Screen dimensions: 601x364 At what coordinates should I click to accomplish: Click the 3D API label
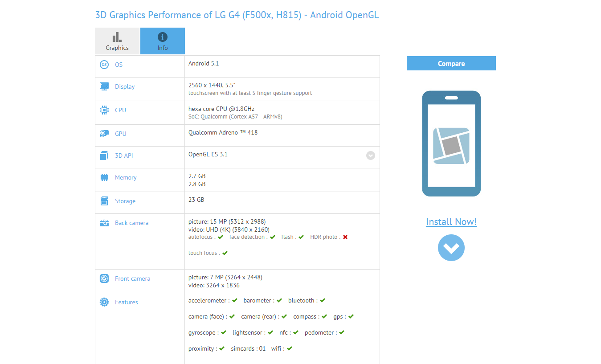click(124, 155)
